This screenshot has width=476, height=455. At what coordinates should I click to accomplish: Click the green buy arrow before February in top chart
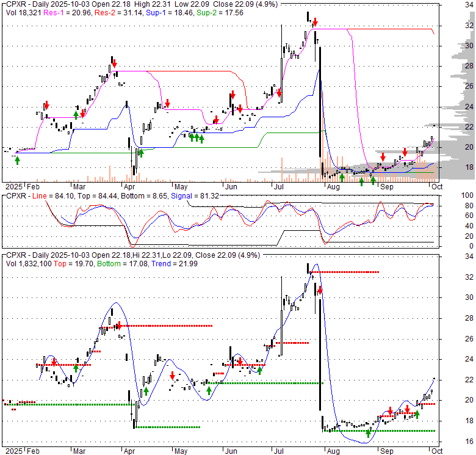click(x=17, y=160)
